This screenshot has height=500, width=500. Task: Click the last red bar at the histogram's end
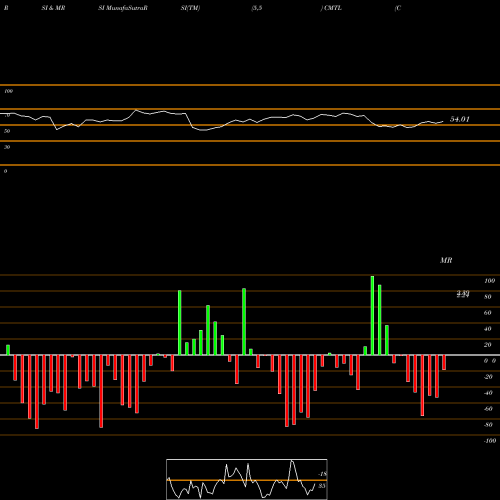(x=444, y=362)
